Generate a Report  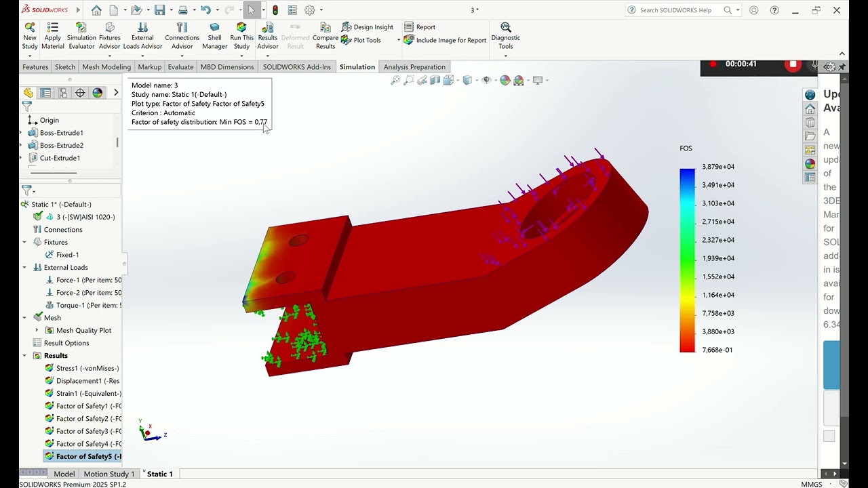coord(420,27)
